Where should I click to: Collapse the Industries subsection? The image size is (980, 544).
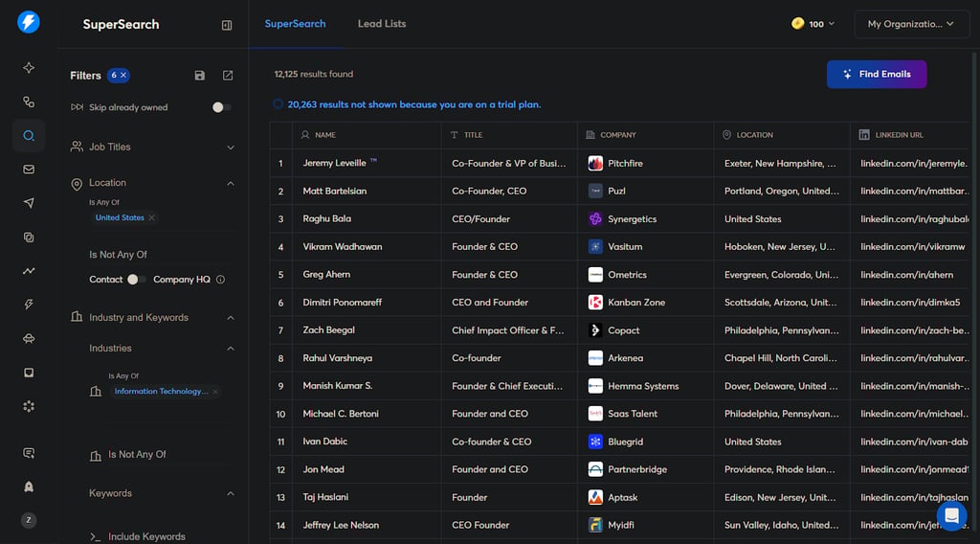tap(231, 349)
